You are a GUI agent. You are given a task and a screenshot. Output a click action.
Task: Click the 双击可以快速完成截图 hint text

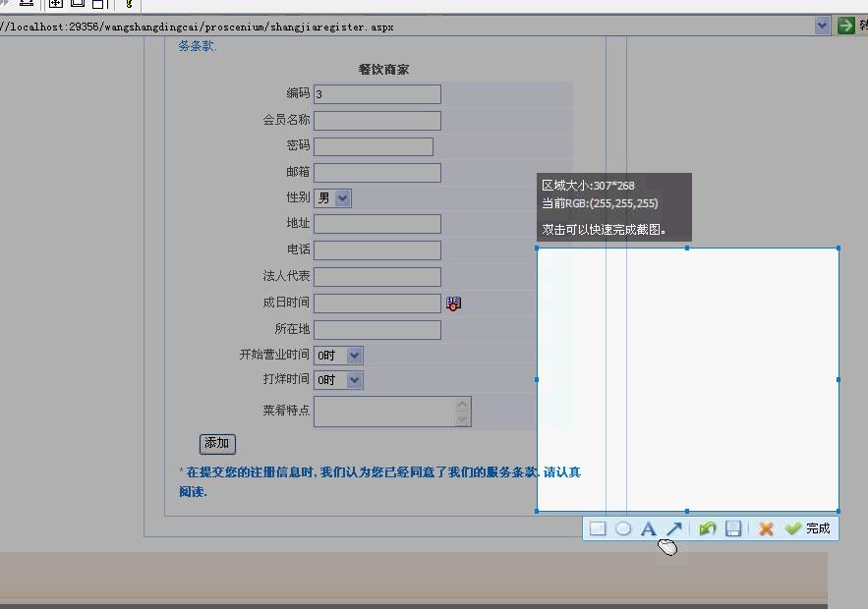(604, 230)
